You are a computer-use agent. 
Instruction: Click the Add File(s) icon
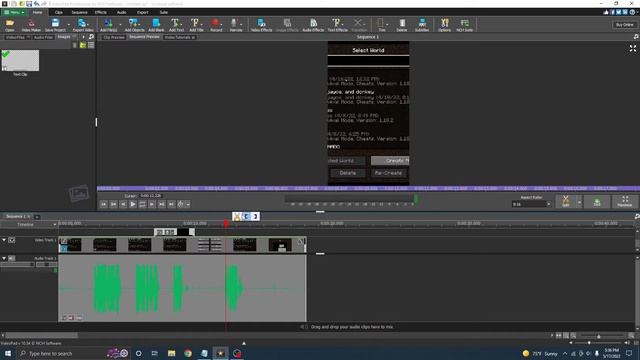pyautogui.click(x=108, y=25)
